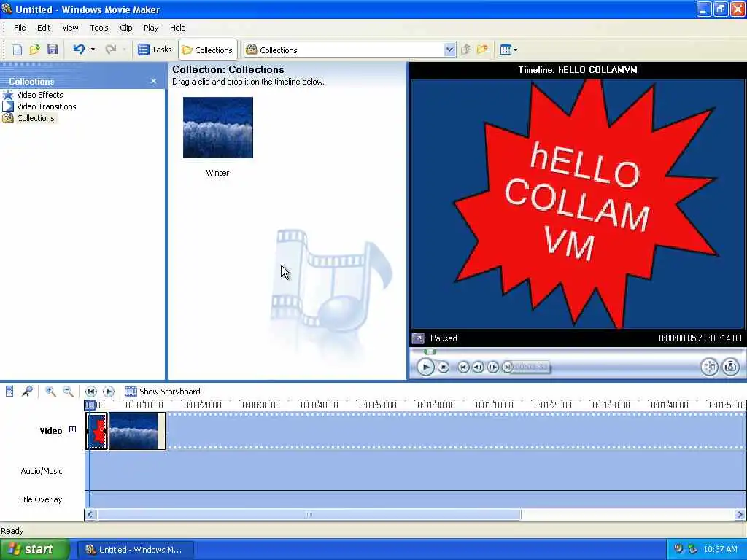Click the monitor Forward button
The width and height of the screenshot is (747, 560).
coord(508,367)
